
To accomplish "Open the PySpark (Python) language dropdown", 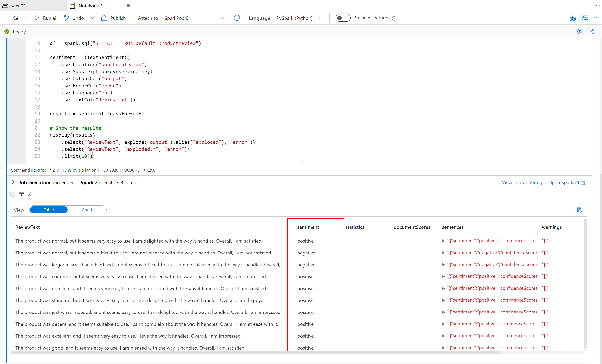I will click(298, 18).
